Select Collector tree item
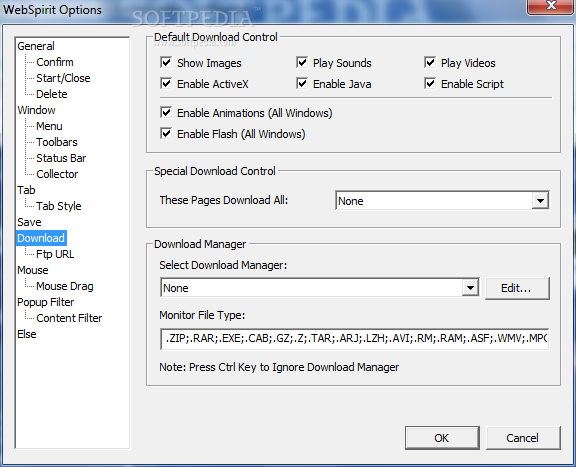576x467 pixels. coord(57,174)
